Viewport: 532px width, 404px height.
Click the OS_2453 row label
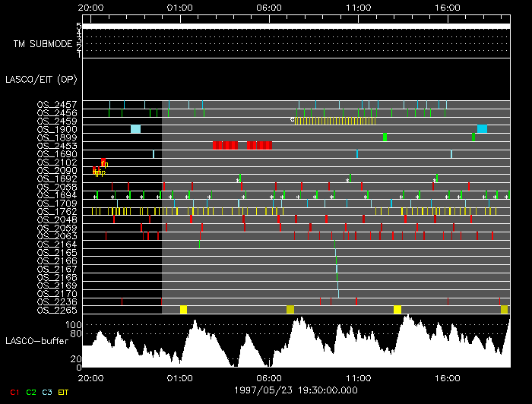[x=57, y=146]
